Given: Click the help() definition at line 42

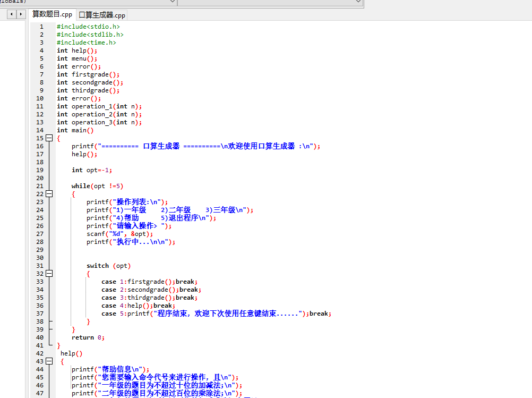Looking at the screenshot, I should point(71,353).
